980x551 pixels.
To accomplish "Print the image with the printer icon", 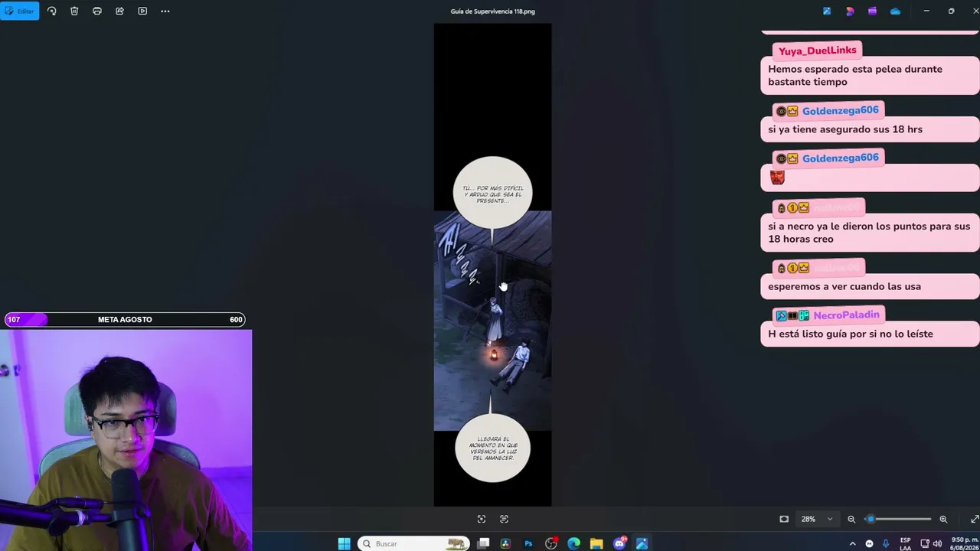I will click(97, 11).
